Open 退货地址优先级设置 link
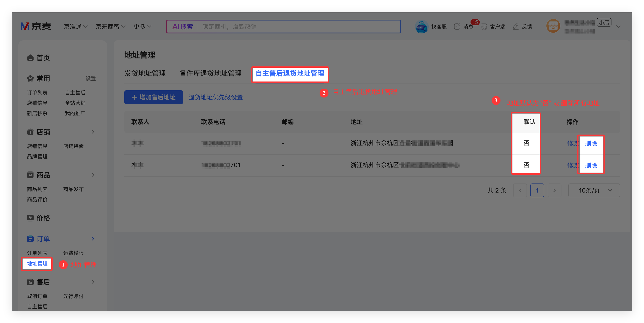644x323 pixels. pos(216,97)
